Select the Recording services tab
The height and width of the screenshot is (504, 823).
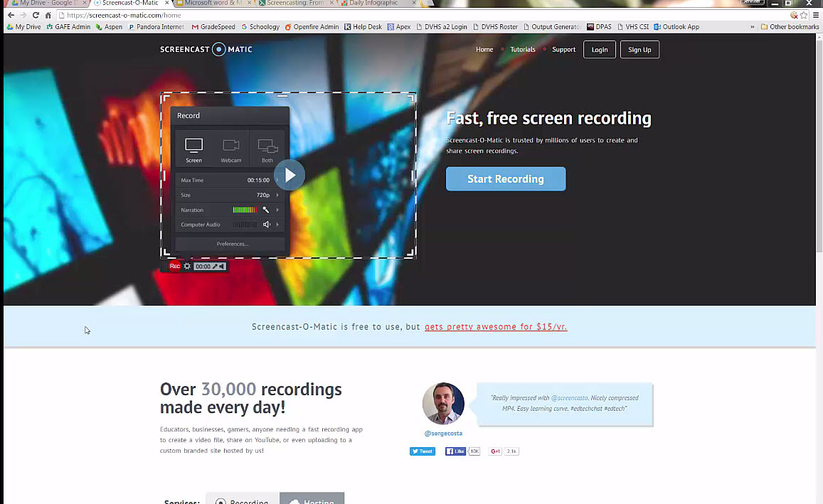tap(243, 500)
